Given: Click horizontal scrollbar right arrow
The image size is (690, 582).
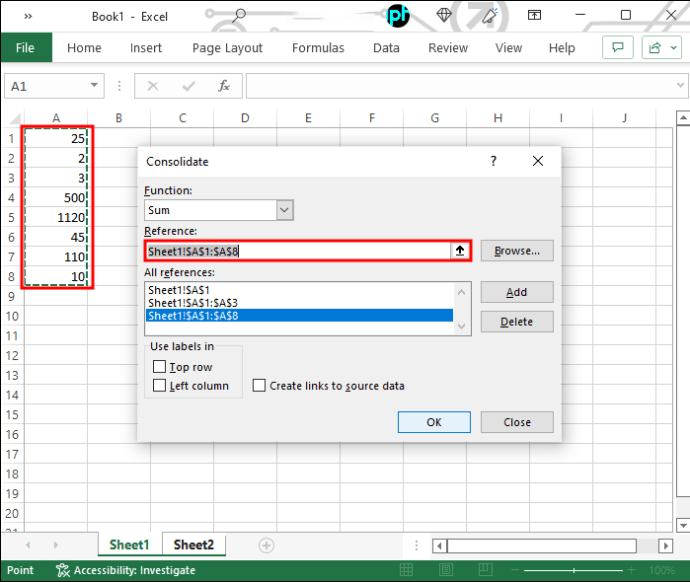Looking at the screenshot, I should (x=666, y=546).
